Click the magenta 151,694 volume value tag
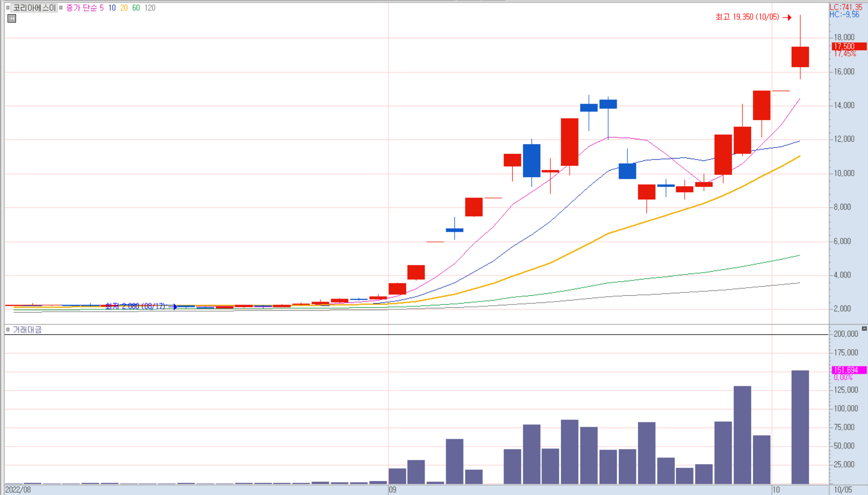Viewport: 868px width, 495px height. pos(848,370)
